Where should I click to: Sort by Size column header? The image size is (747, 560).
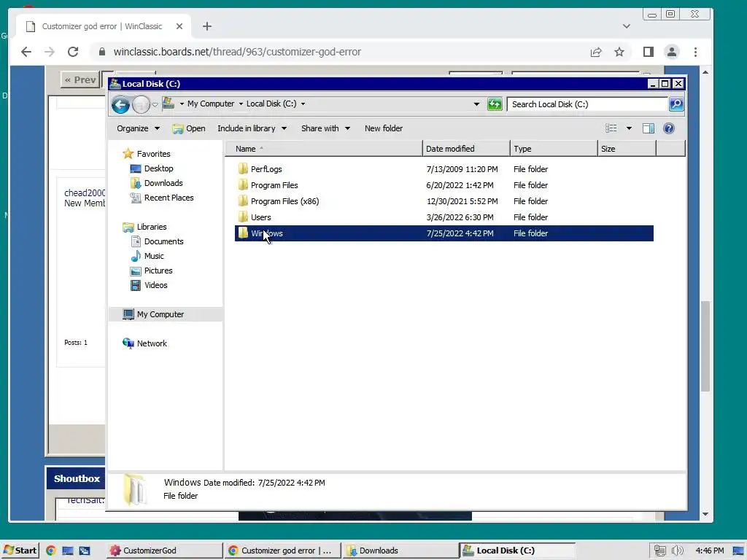627,149
